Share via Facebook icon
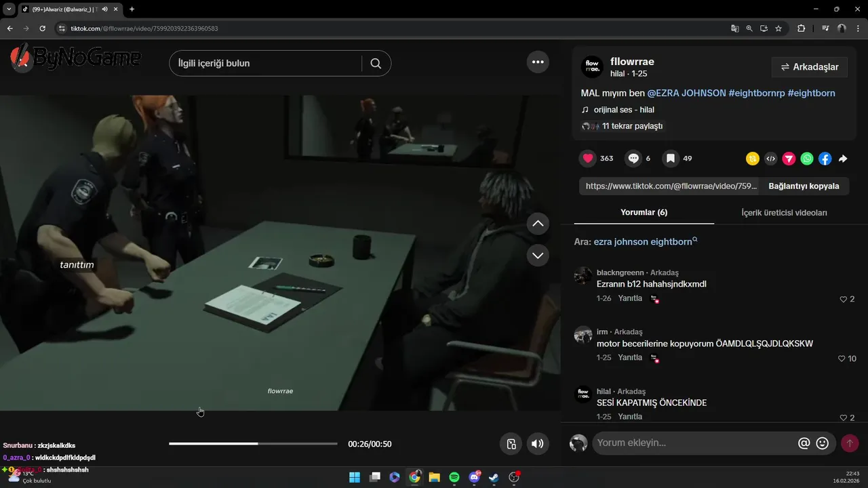 825,159
